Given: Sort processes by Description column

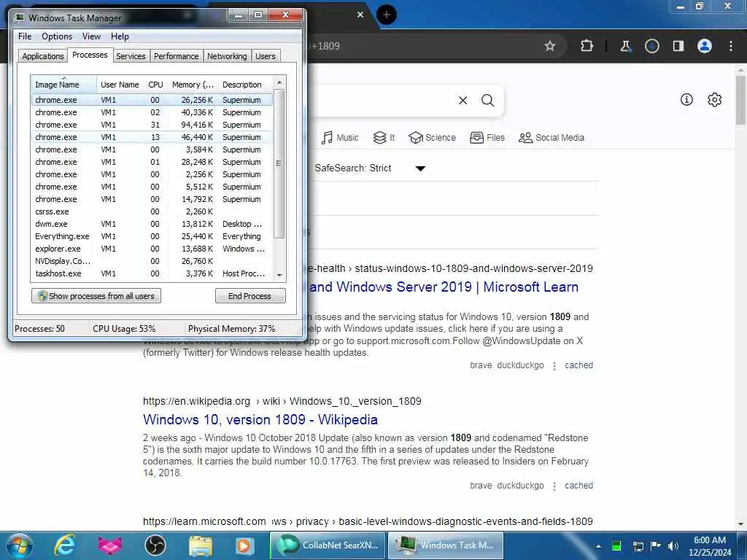Looking at the screenshot, I should (246, 85).
